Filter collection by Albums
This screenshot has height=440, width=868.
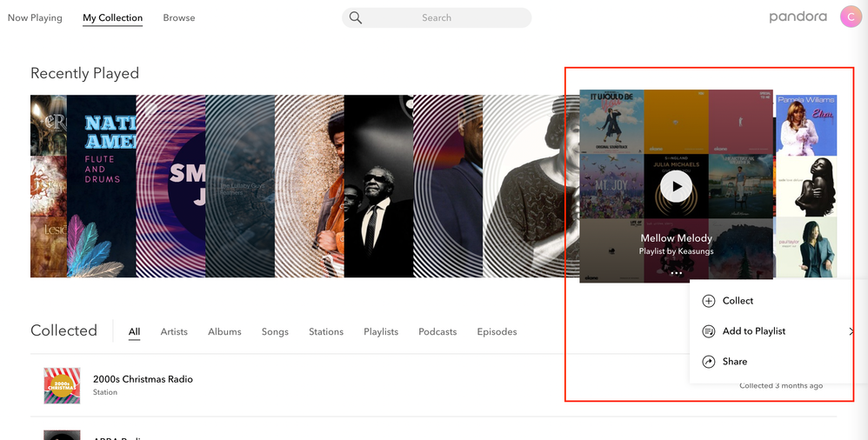(224, 331)
